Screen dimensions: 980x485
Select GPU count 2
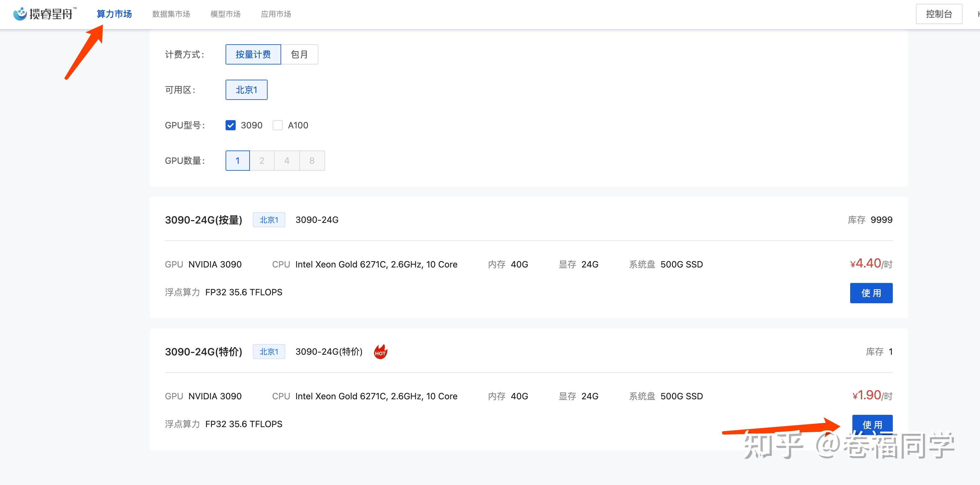[x=262, y=161]
